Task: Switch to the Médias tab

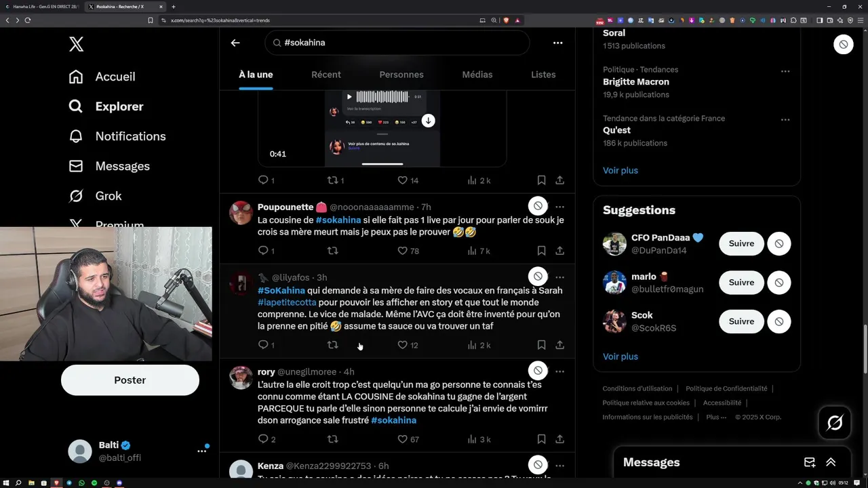Action: (477, 75)
